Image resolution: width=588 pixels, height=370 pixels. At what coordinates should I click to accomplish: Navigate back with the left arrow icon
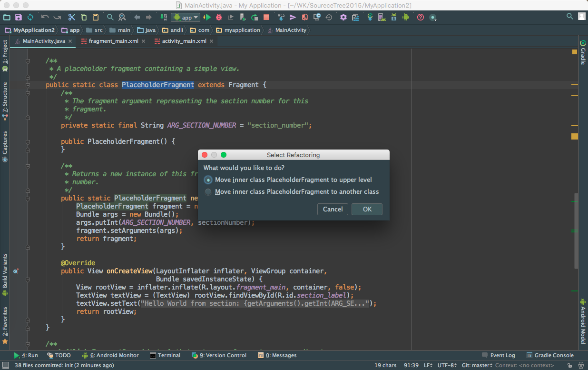coord(137,17)
